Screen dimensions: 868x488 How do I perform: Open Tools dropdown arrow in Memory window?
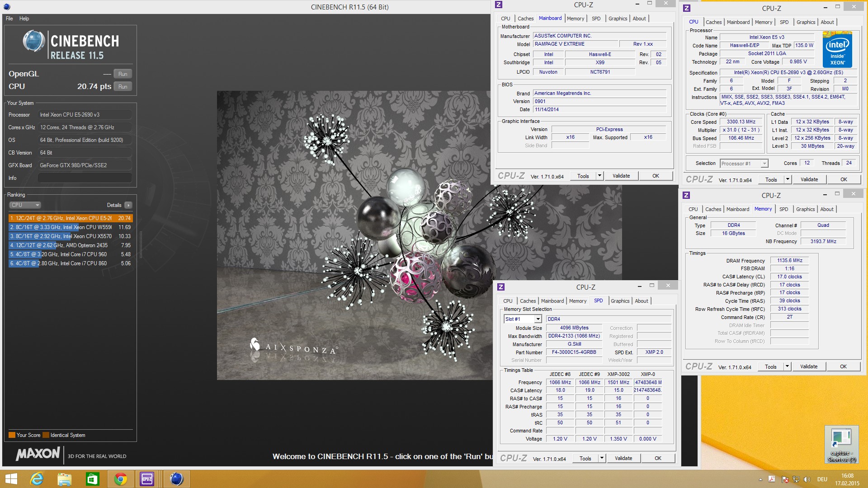(x=787, y=366)
